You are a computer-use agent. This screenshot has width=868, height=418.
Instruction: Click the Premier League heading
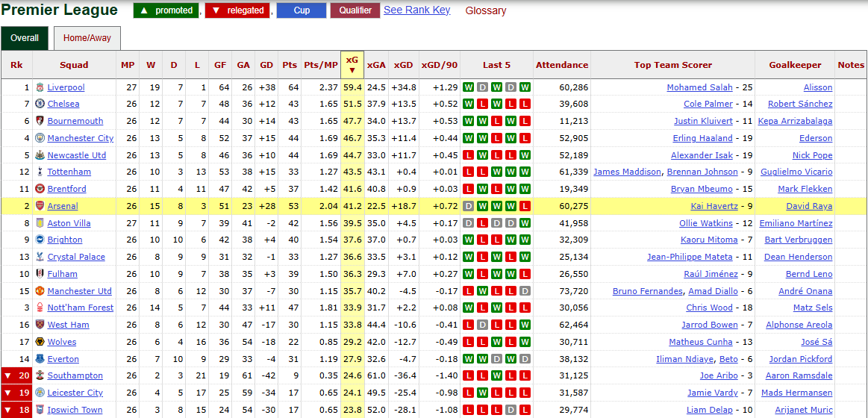[x=59, y=10]
